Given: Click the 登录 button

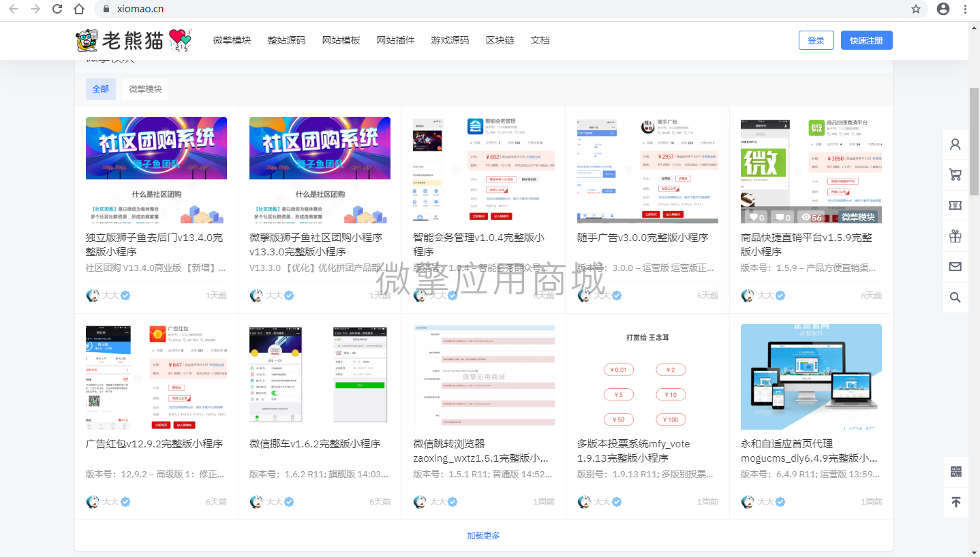Looking at the screenshot, I should [x=816, y=40].
